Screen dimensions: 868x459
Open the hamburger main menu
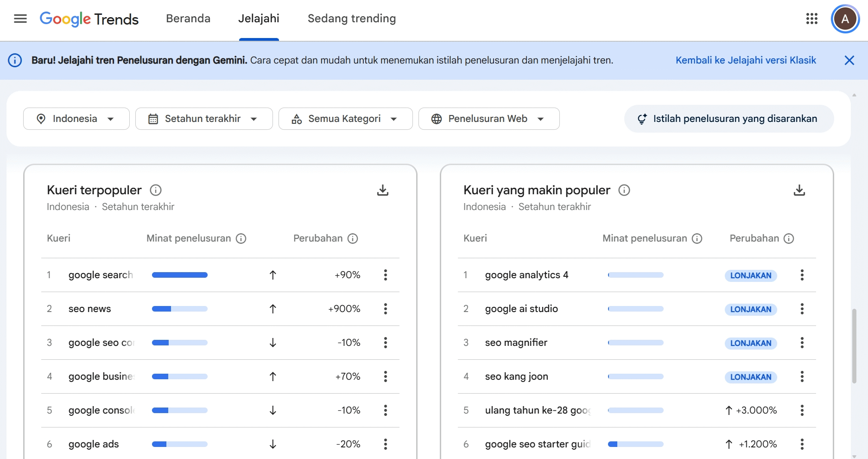point(20,19)
